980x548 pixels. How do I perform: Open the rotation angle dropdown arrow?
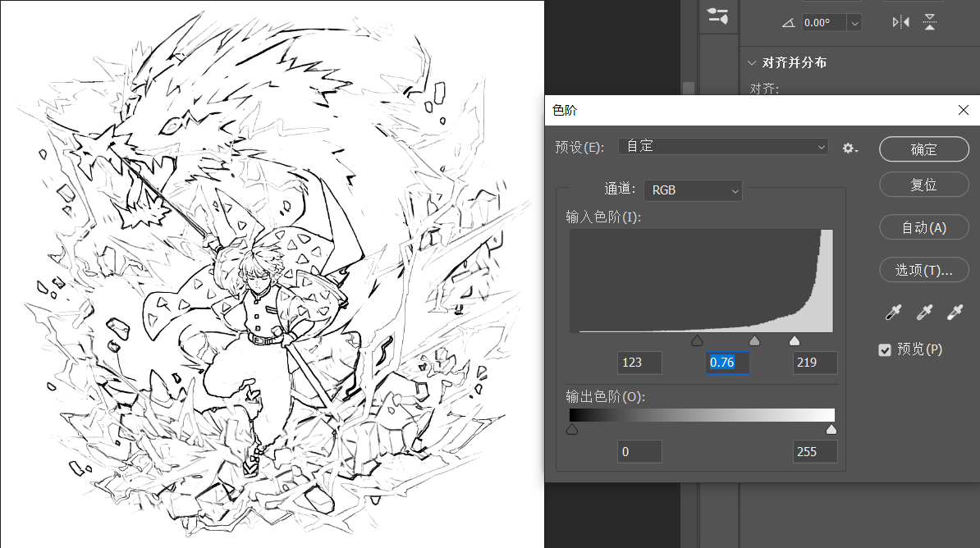854,23
